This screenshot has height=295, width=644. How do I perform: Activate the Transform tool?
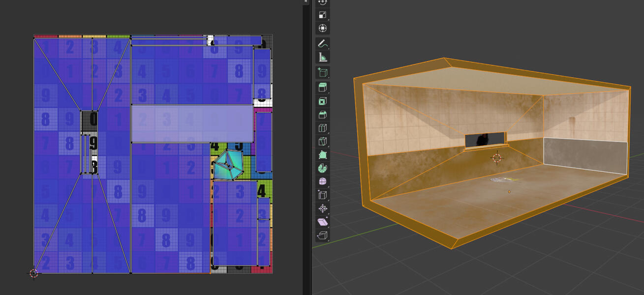pos(322,28)
